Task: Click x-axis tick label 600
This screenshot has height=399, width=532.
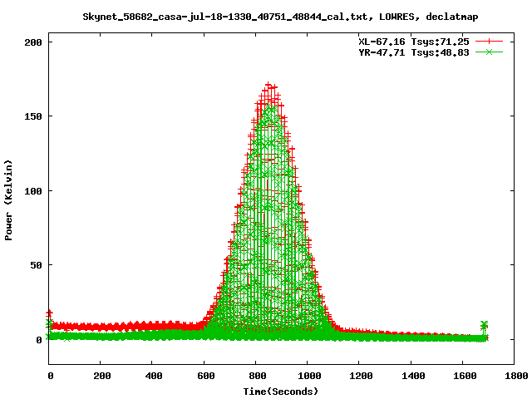Action: pos(205,376)
